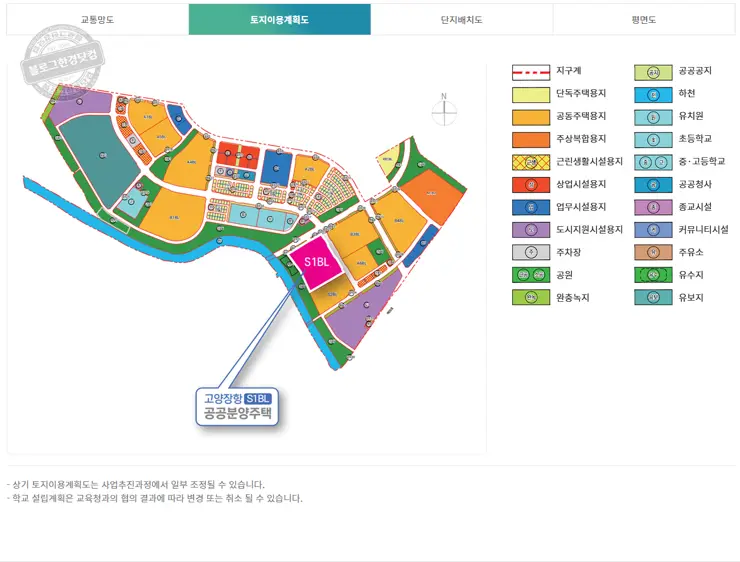
Task: Click the 공공공지 legend icon
Action: coord(653,73)
